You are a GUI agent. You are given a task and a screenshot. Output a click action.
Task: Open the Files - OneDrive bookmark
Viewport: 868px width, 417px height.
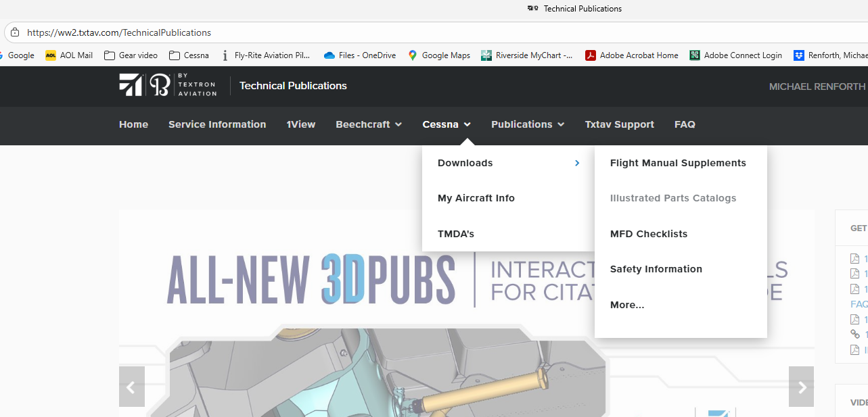tap(360, 55)
